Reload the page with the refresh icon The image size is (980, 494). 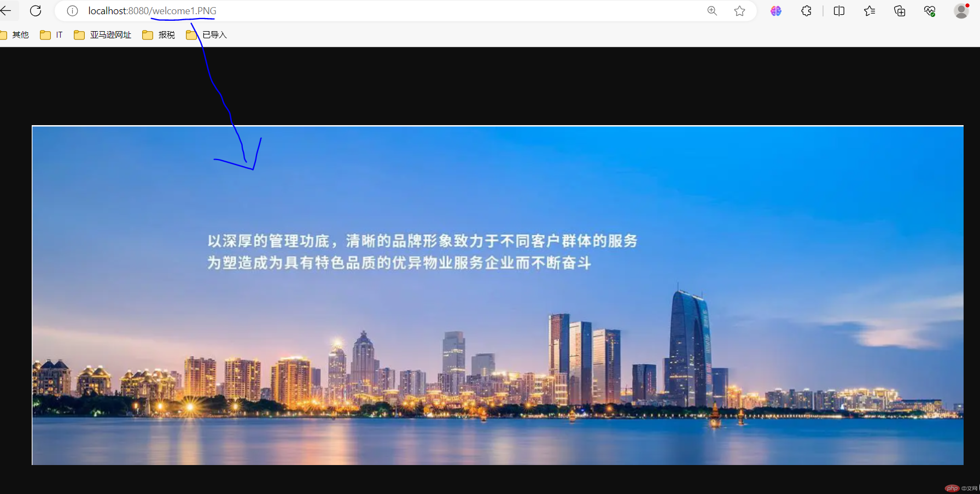pyautogui.click(x=36, y=11)
